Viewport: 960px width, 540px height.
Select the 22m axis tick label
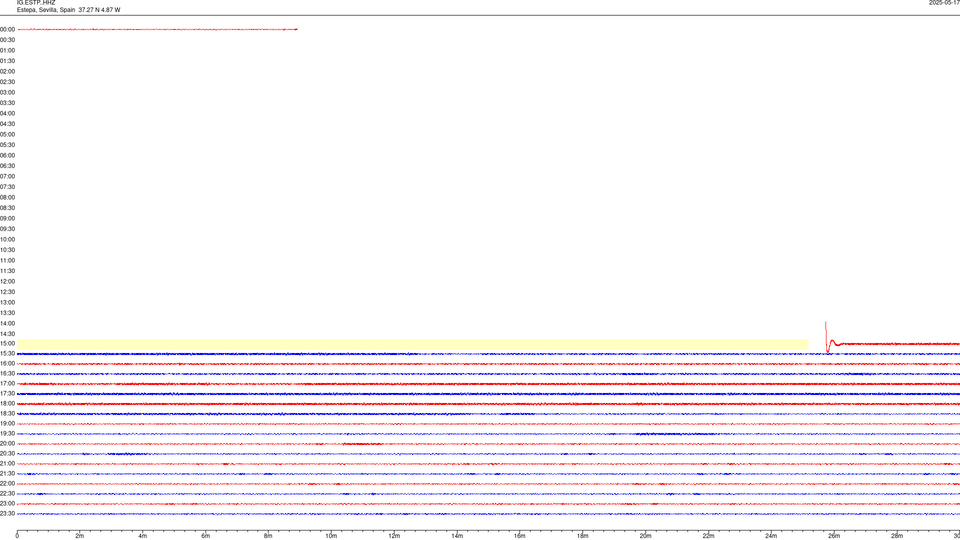coord(708,536)
